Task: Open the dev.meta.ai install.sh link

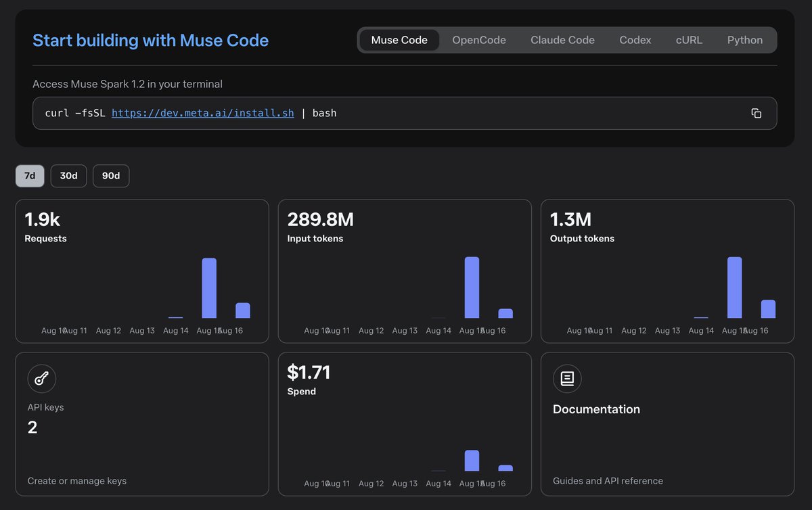Action: pos(203,113)
